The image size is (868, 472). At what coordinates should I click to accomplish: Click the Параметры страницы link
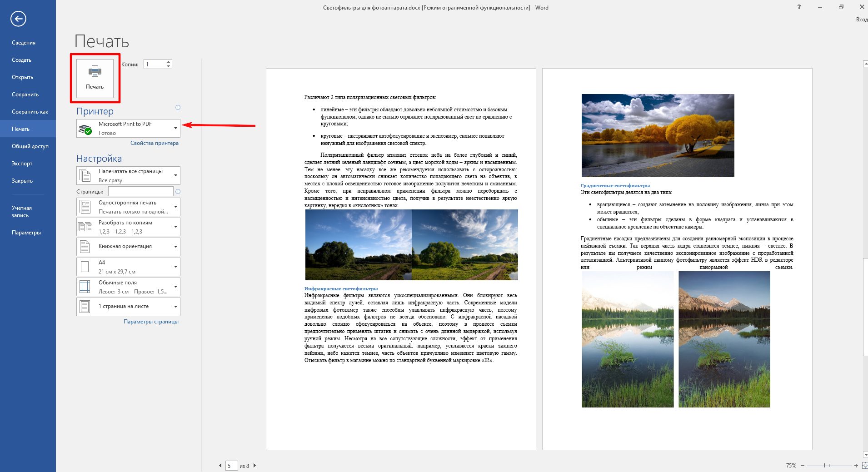[151, 322]
